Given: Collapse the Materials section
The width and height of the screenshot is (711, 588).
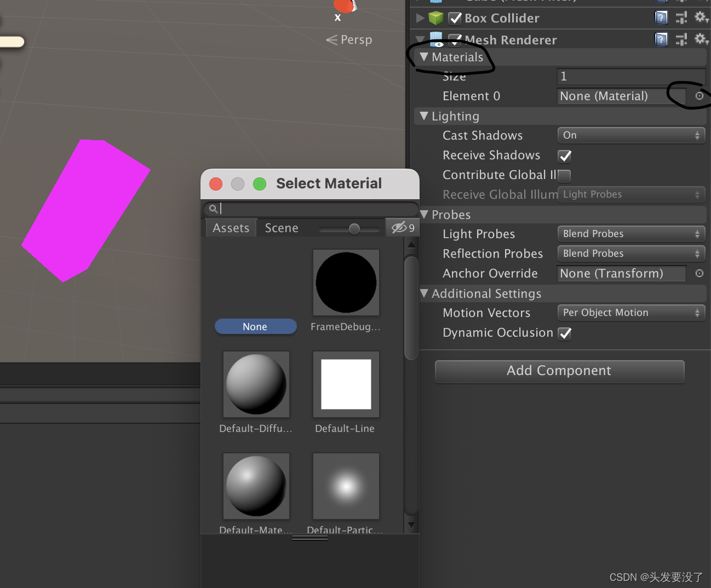Looking at the screenshot, I should point(423,57).
